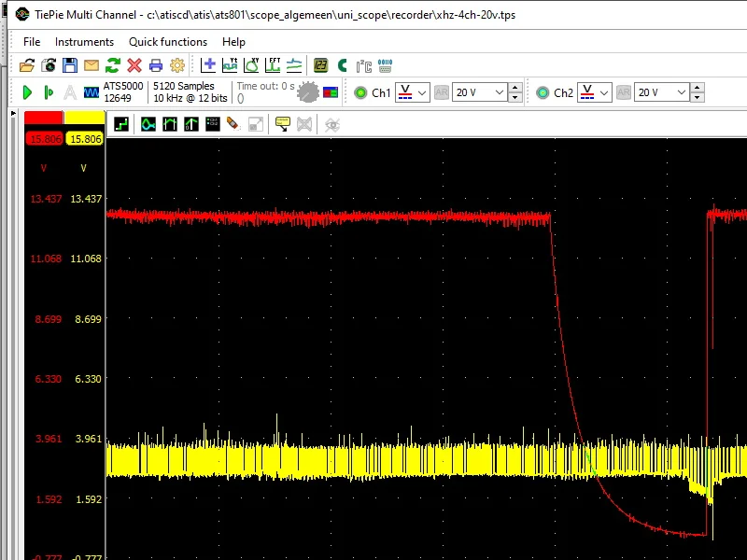Click the serial port connector icon
The height and width of the screenshot is (560, 747).
pos(385,65)
